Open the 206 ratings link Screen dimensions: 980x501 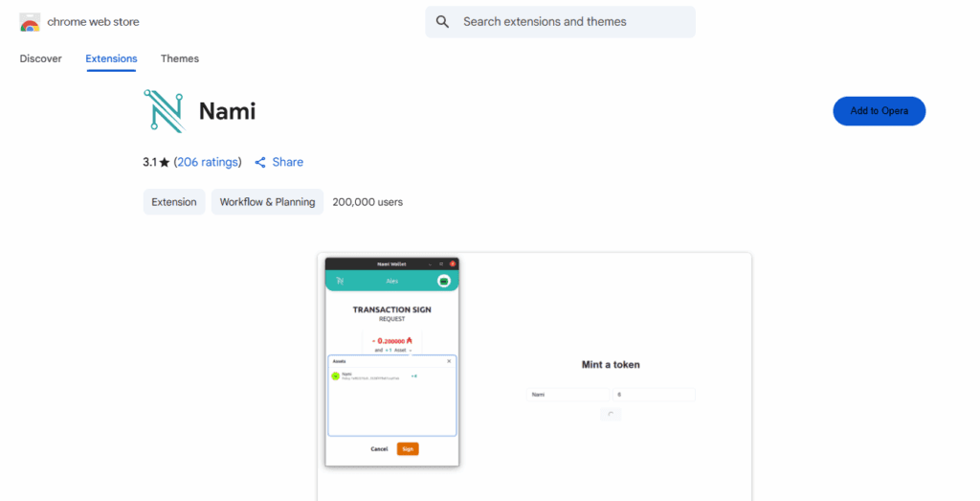[x=208, y=163]
